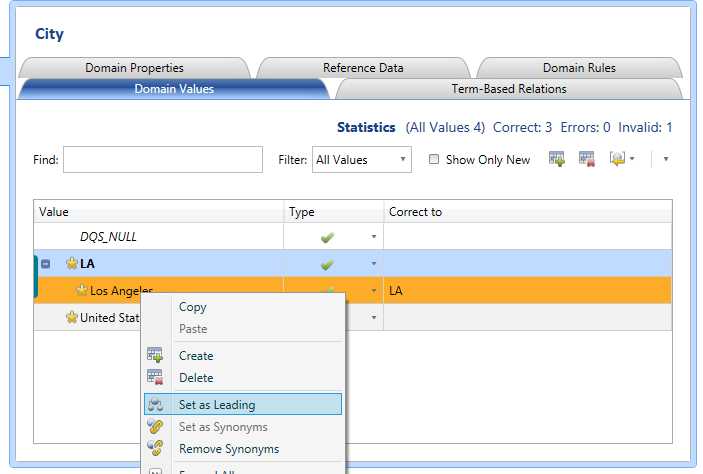Click the Remove Synonyms icon
703x474 pixels.
156,448
